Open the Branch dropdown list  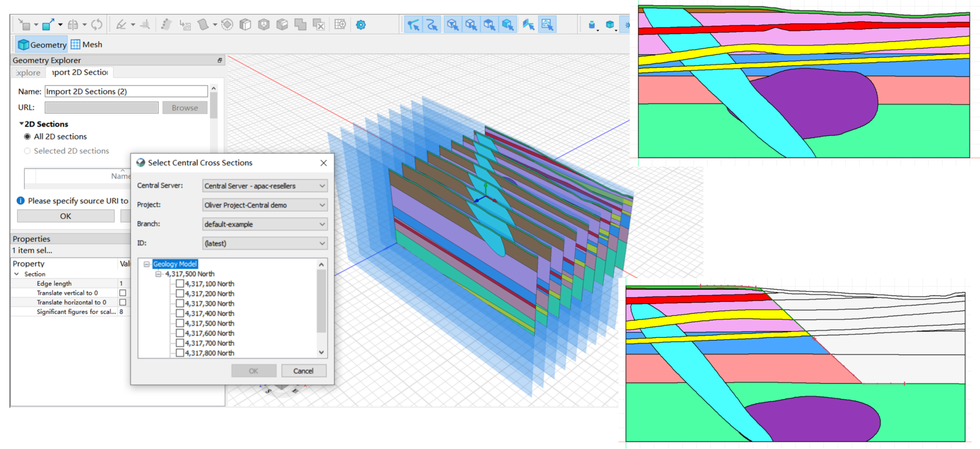click(265, 224)
